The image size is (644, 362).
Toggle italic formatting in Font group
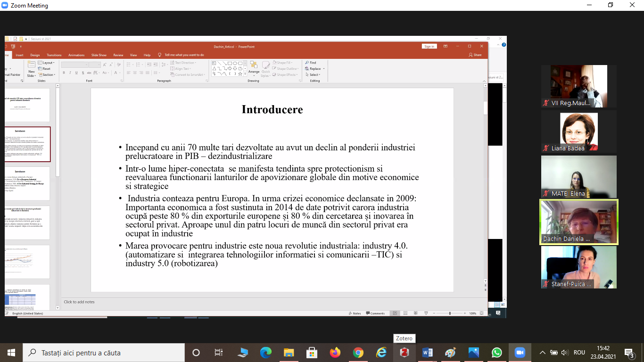(x=70, y=73)
